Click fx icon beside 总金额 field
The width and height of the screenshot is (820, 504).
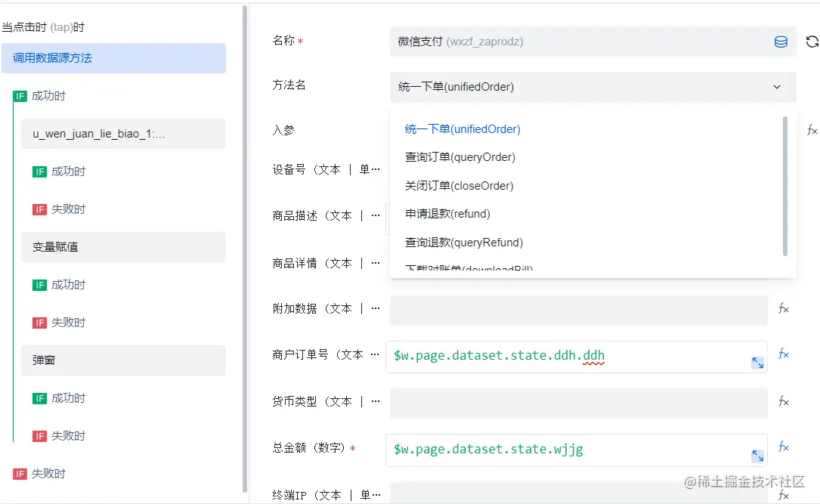[x=784, y=447]
